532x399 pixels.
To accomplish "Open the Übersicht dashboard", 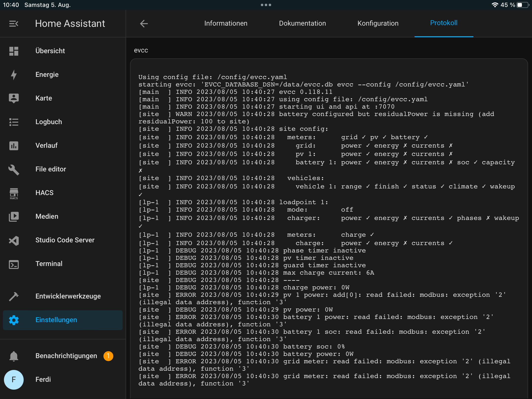I will coord(50,51).
